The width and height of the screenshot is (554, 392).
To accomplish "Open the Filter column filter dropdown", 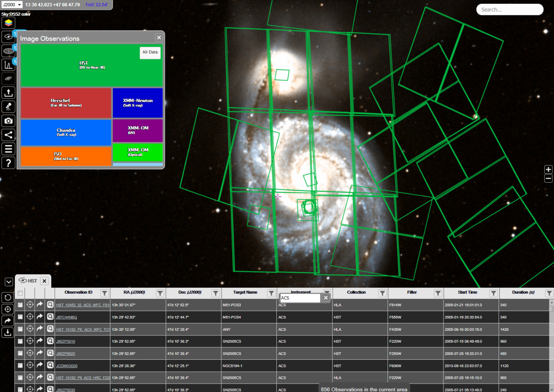I will [x=438, y=293].
